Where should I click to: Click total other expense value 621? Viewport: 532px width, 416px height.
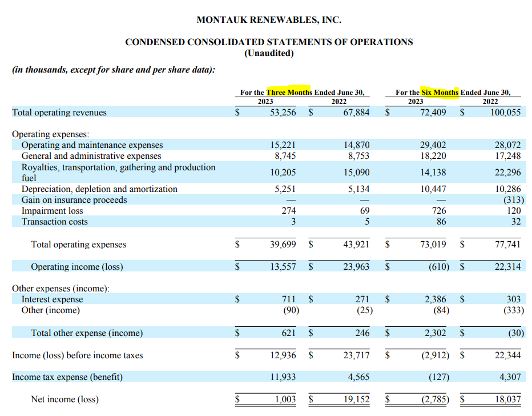coord(289,333)
